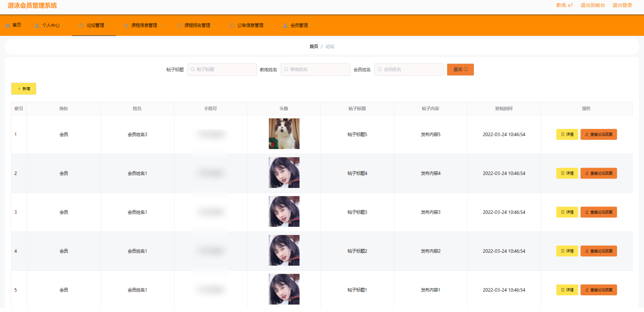Viewport: 644px width, 312px height.
Task: Click the 会员姓名3 name cell
Action: pos(137,135)
